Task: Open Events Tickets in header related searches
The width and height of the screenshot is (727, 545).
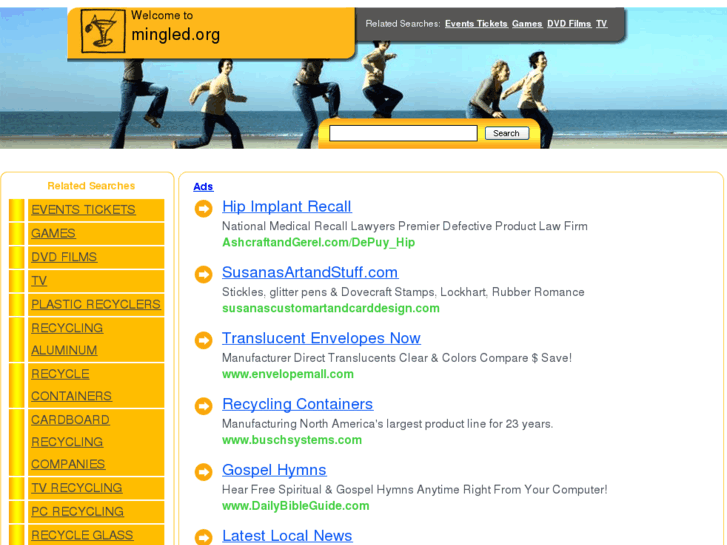Action: pos(476,24)
